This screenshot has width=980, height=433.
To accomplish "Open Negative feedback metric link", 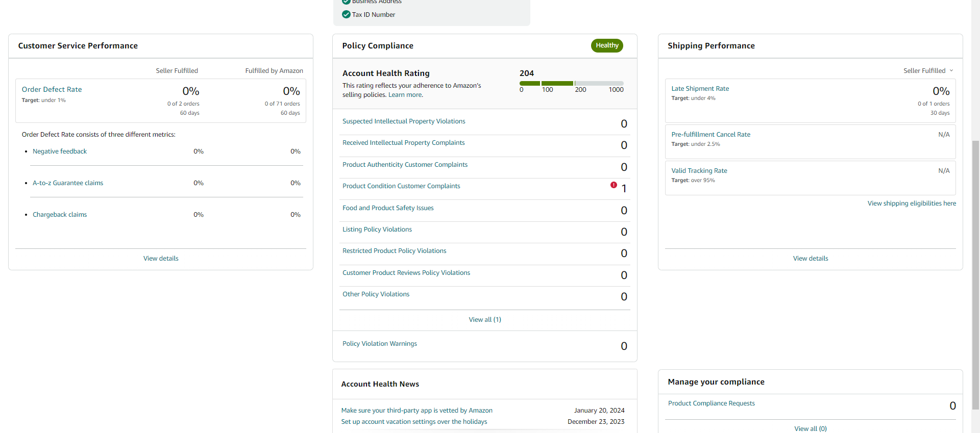I will (x=60, y=151).
